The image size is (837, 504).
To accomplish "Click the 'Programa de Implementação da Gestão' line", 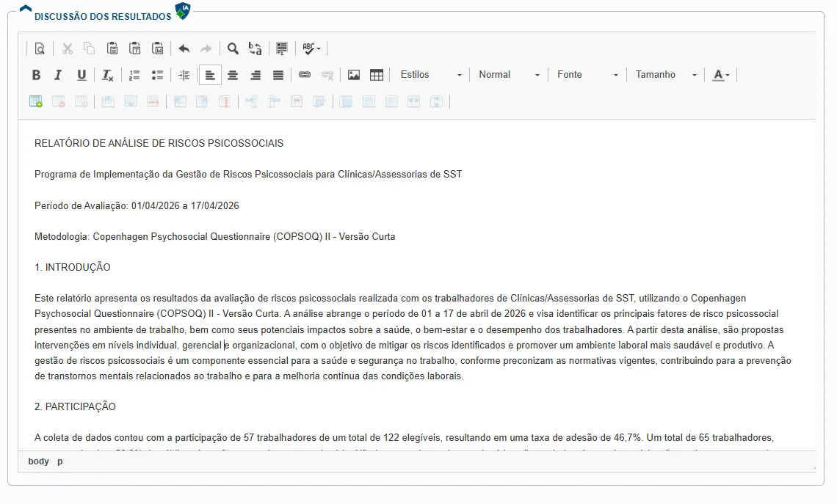I will click(248, 175).
